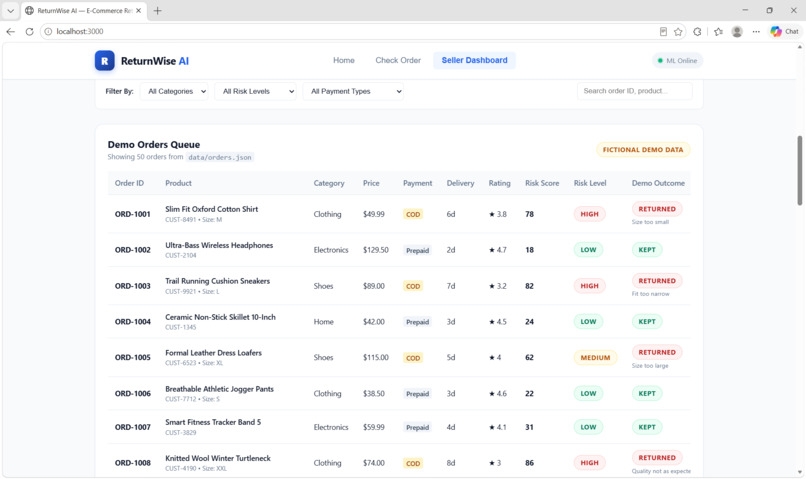Click the data/orders.json code label
The height and width of the screenshot is (479, 806).
point(219,157)
